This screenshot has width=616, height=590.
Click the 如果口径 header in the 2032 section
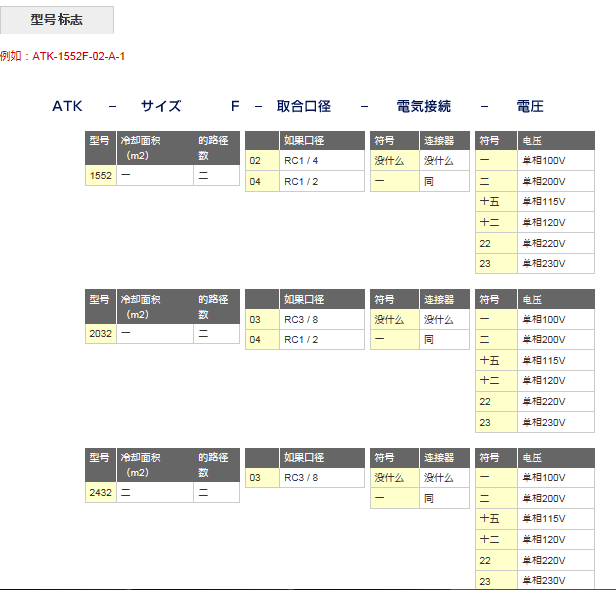click(322, 299)
